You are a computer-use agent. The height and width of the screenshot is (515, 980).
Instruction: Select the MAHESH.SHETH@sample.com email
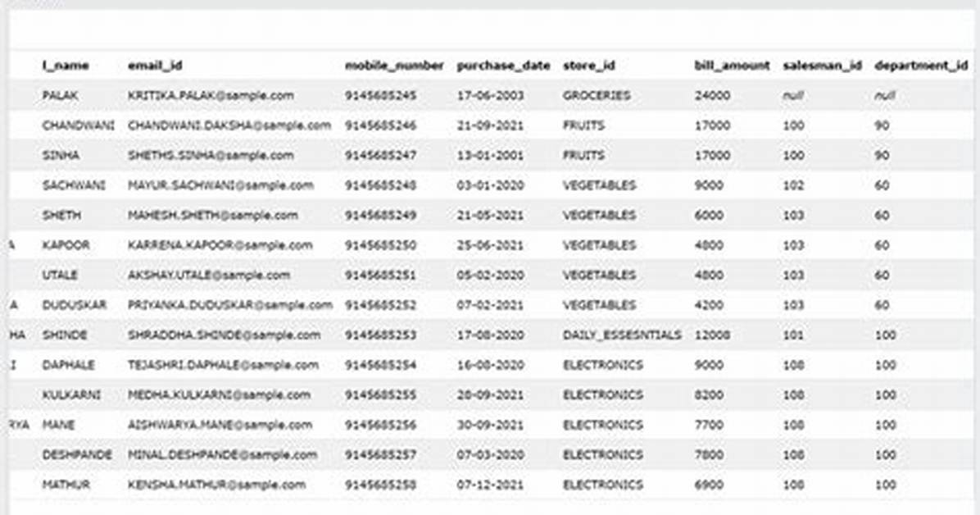click(212, 215)
